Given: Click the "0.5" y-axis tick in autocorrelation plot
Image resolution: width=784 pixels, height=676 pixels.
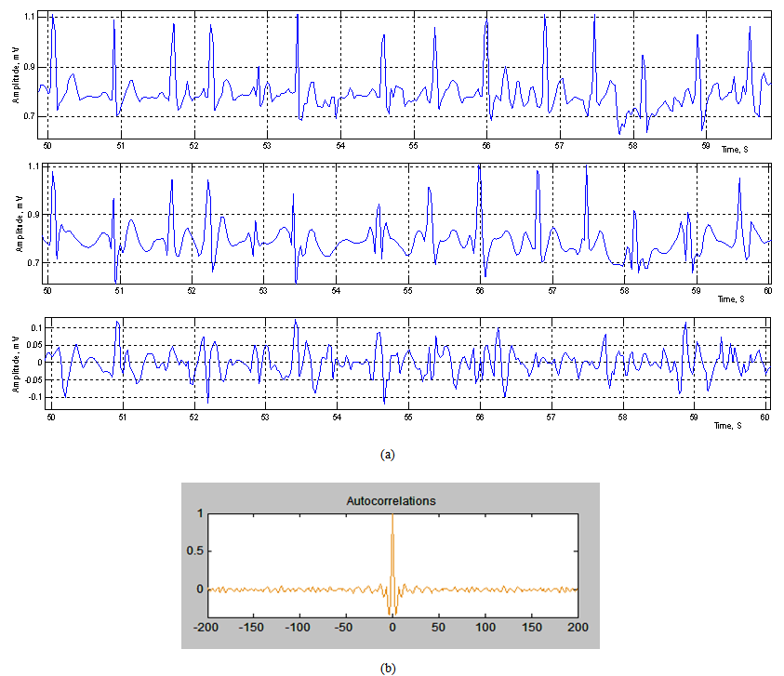Looking at the screenshot, I should pyautogui.click(x=193, y=550).
